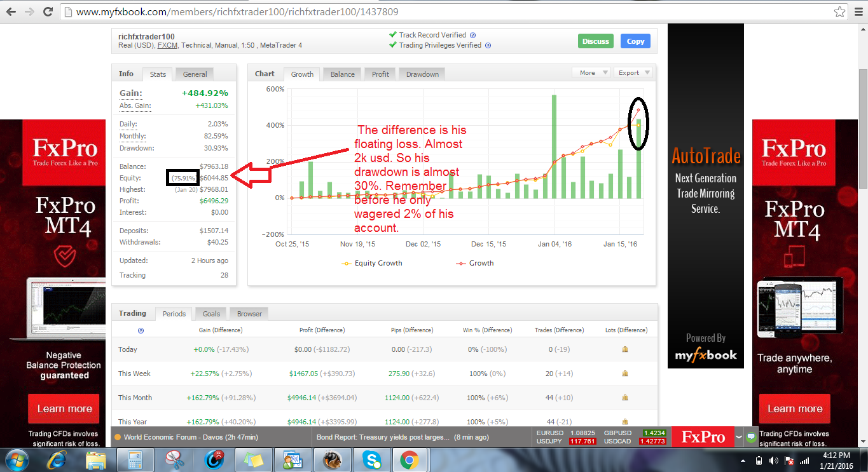Viewport: 868px width, 472px height.
Task: Show hidden system tray icons
Action: pos(743,460)
